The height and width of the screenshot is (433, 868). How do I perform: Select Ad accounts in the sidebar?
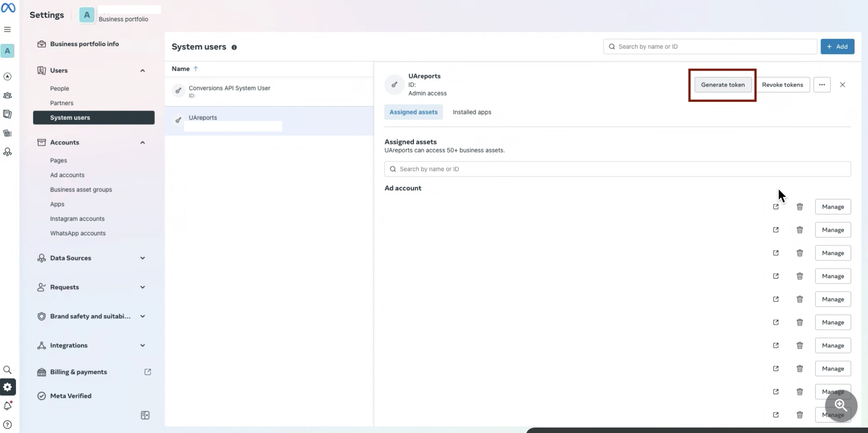[67, 175]
